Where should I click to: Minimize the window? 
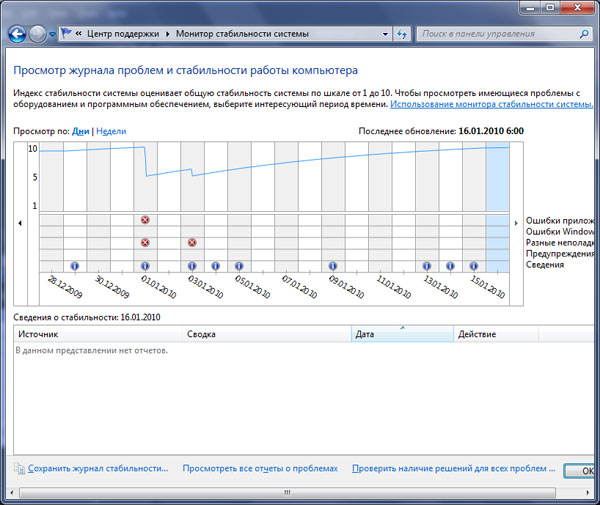tap(531, 8)
